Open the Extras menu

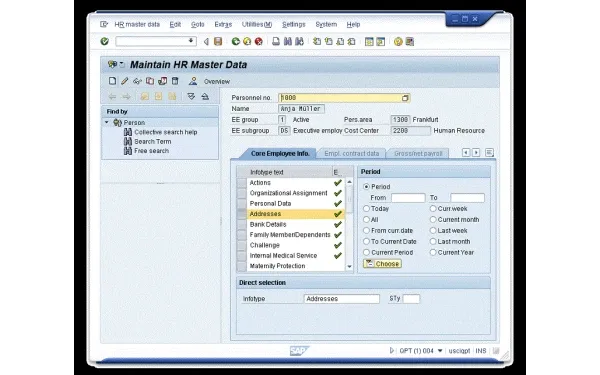pos(223,24)
